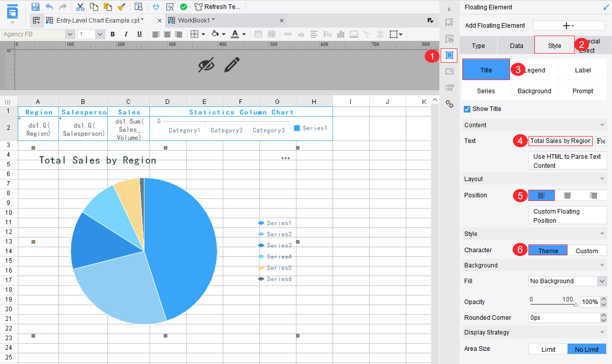Viewport: 612px width, 364px height.
Task: Click Custom Floating Position button
Action: [x=568, y=216]
